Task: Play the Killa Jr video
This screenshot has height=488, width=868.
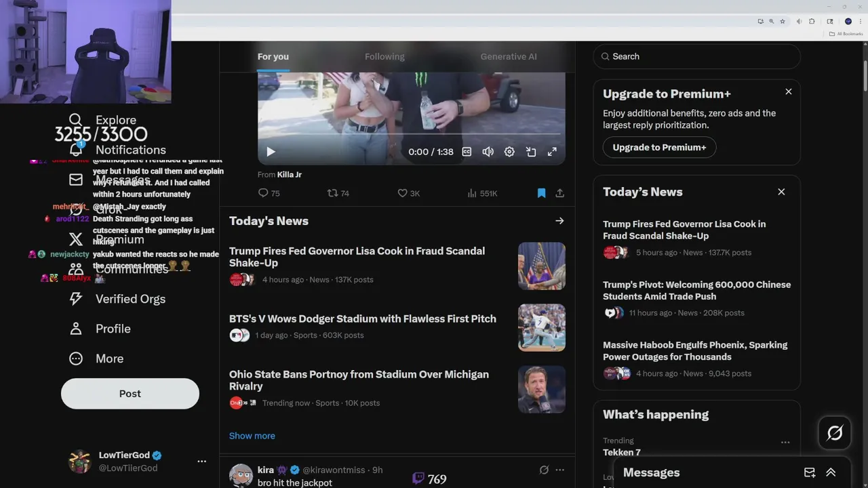Action: [x=271, y=152]
